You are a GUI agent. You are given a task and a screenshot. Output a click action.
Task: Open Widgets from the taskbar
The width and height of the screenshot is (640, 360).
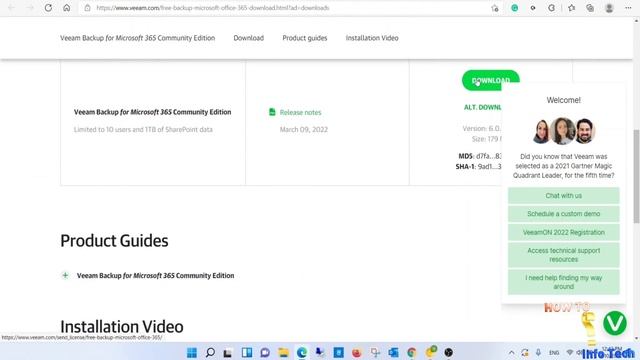pos(247,352)
